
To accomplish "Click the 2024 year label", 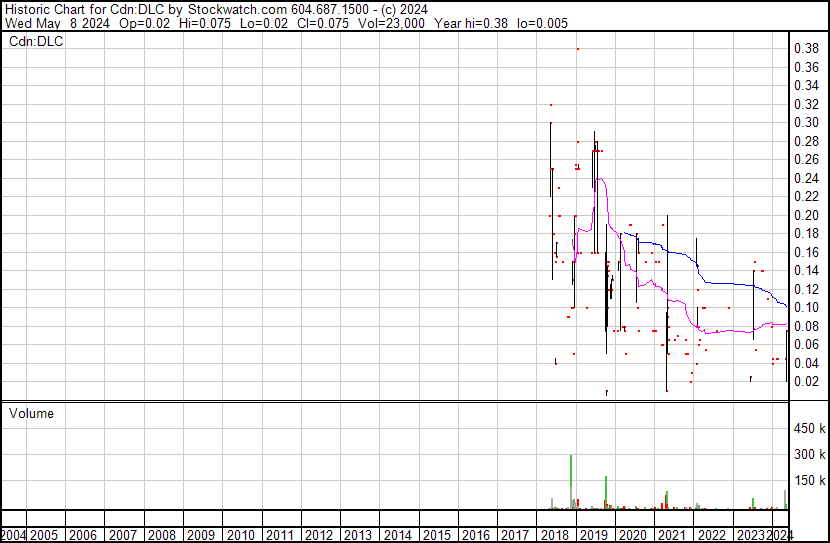I will coord(781,535).
